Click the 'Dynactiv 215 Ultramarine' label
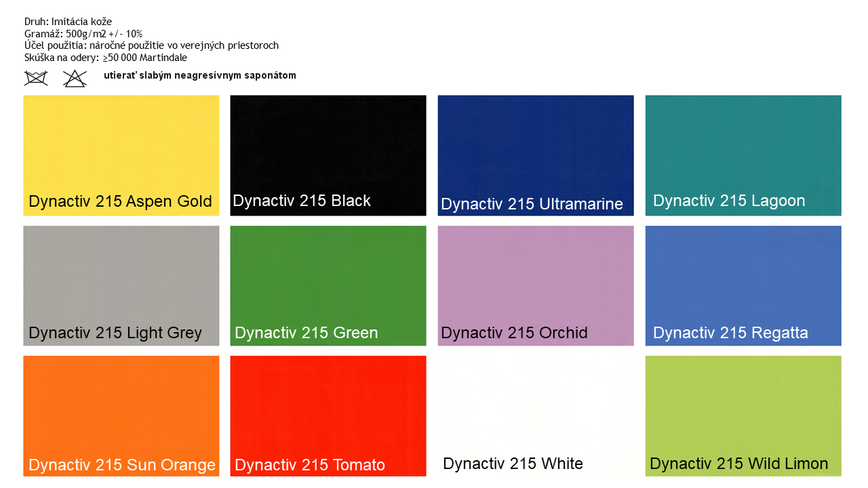Screen dimensions: 868x488 pos(532,204)
